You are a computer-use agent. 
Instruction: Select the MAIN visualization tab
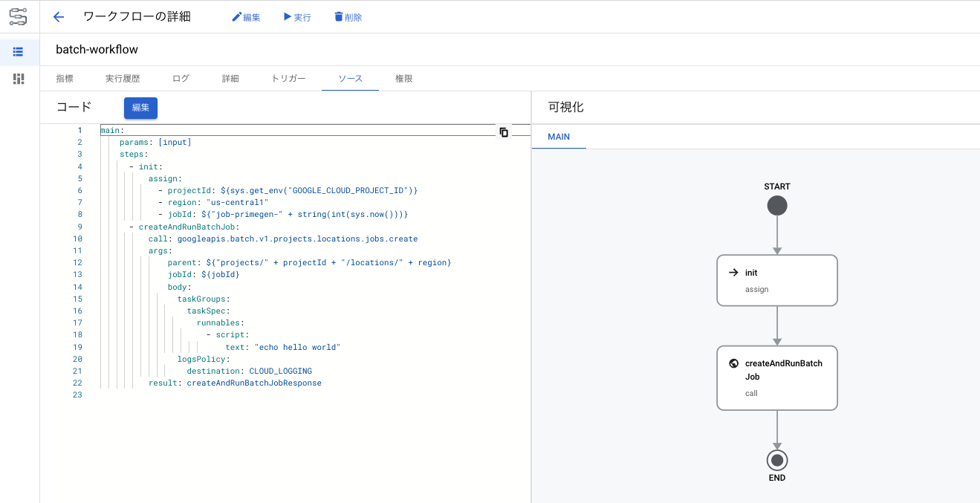tap(559, 137)
